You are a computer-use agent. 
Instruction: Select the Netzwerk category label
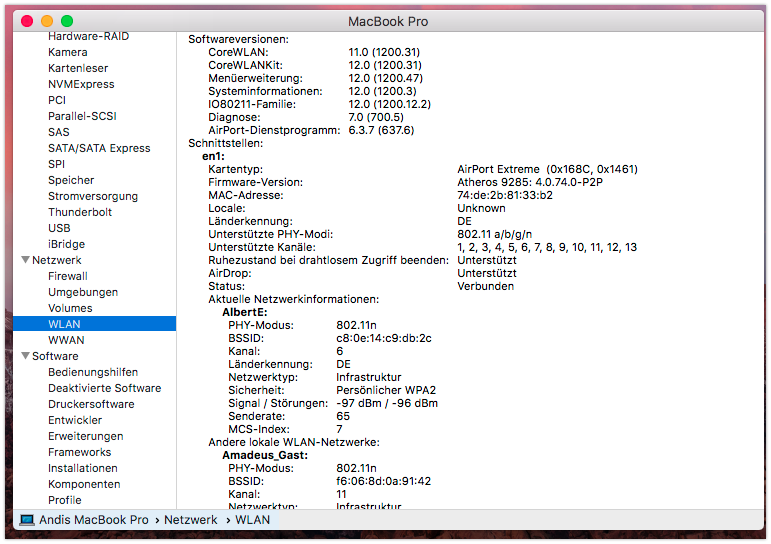[57, 260]
